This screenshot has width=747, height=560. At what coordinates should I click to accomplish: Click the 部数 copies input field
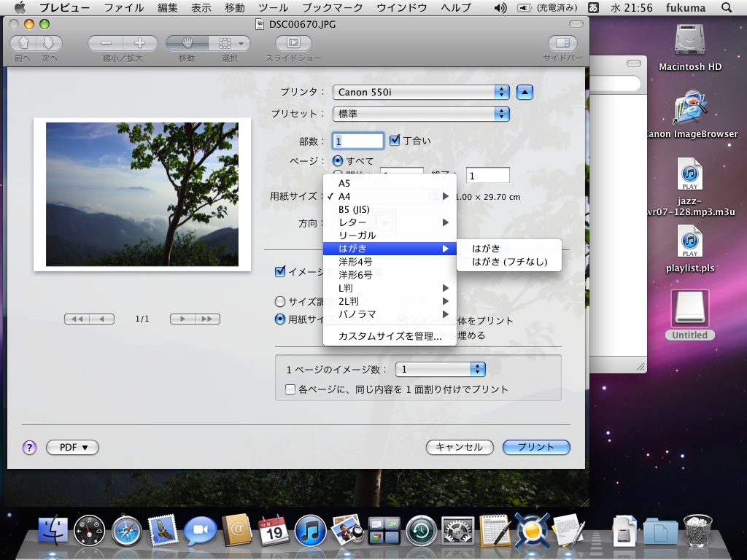[358, 141]
